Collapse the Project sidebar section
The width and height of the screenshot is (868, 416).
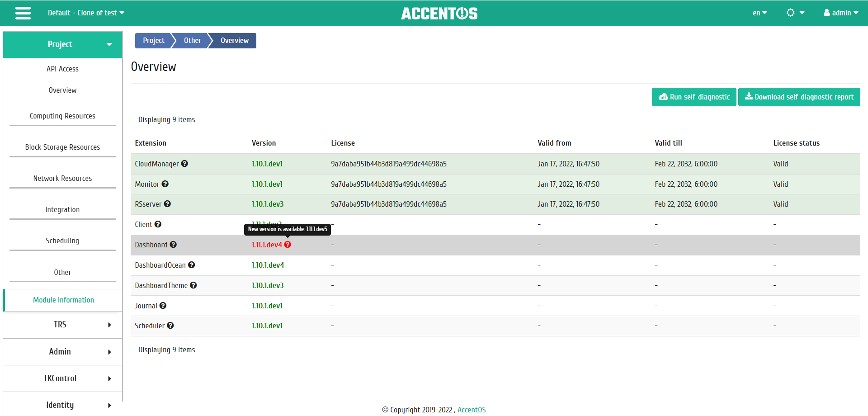pos(63,44)
